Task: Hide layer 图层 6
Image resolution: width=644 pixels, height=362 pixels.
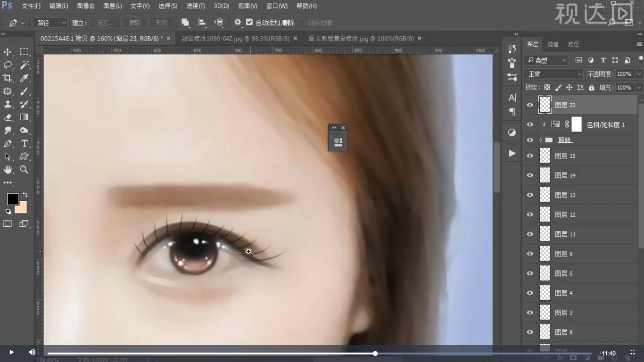Action: pyautogui.click(x=530, y=254)
